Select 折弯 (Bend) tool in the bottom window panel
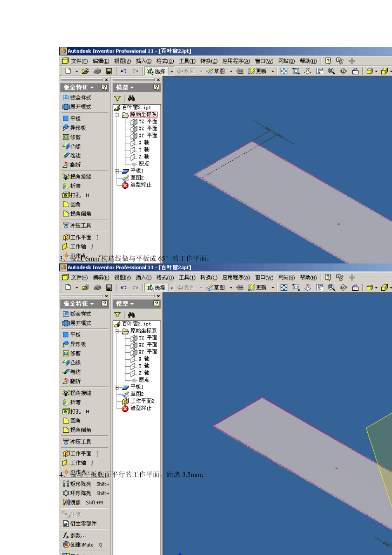Viewport: 392px width, 555px height. point(72,402)
